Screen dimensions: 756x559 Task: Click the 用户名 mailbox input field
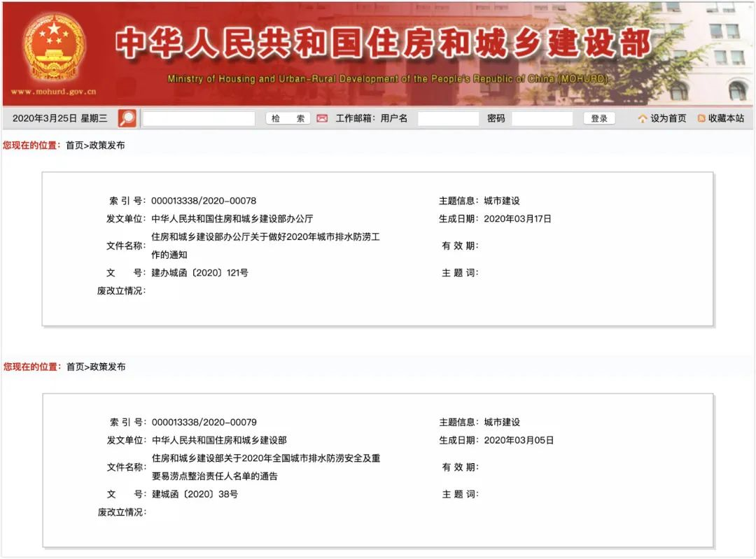point(448,119)
